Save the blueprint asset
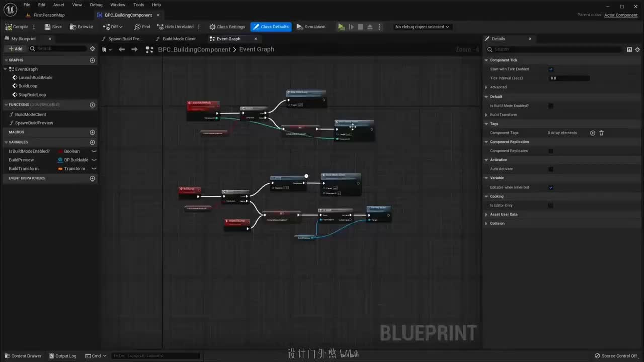This screenshot has height=362, width=644. [x=53, y=27]
